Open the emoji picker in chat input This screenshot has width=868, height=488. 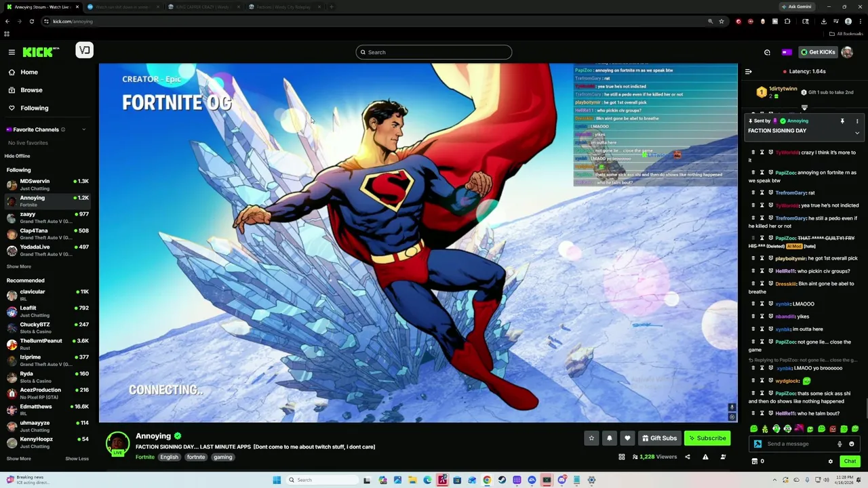852,444
